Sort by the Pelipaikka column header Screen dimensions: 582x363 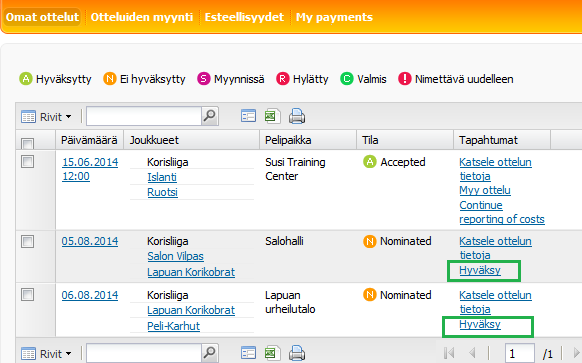coord(308,140)
